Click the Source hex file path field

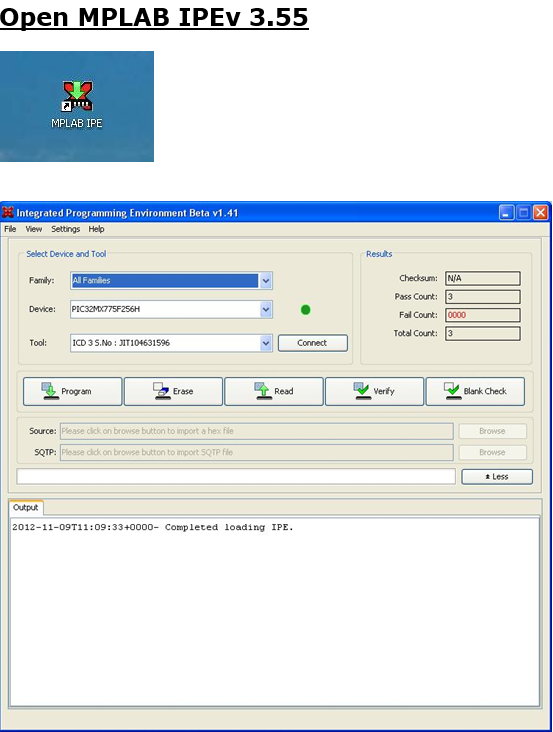click(x=257, y=431)
